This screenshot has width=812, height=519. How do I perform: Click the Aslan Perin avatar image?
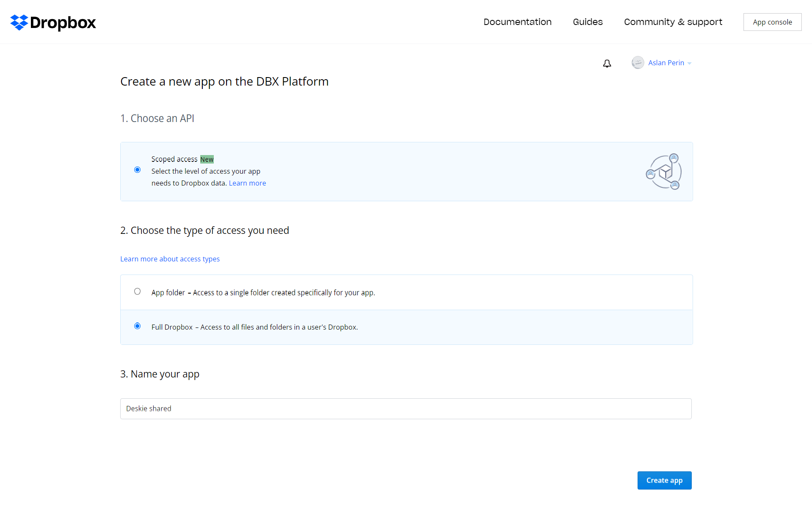(638, 63)
